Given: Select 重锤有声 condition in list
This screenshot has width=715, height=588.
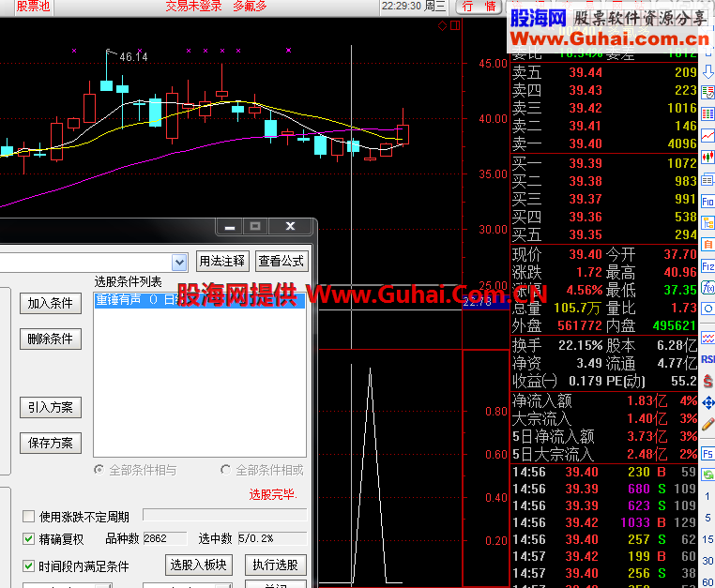Looking at the screenshot, I should 200,300.
